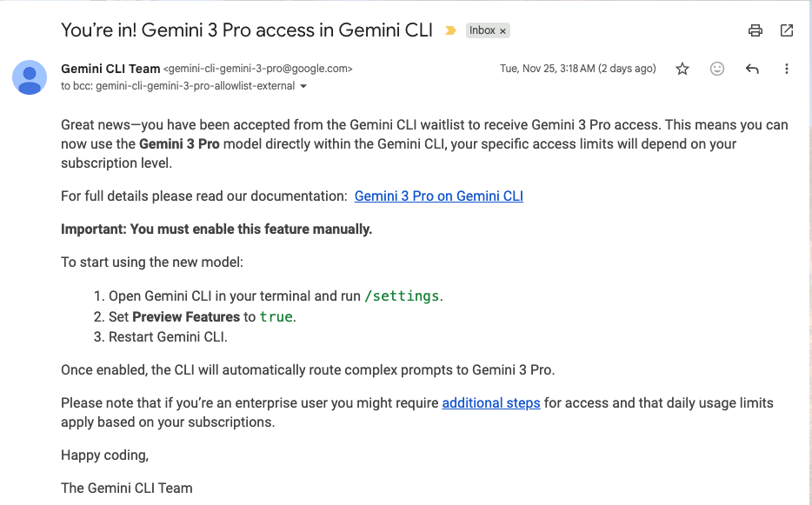Image resolution: width=812 pixels, height=505 pixels.
Task: Click the Inbox label tag
Action: pos(483,30)
